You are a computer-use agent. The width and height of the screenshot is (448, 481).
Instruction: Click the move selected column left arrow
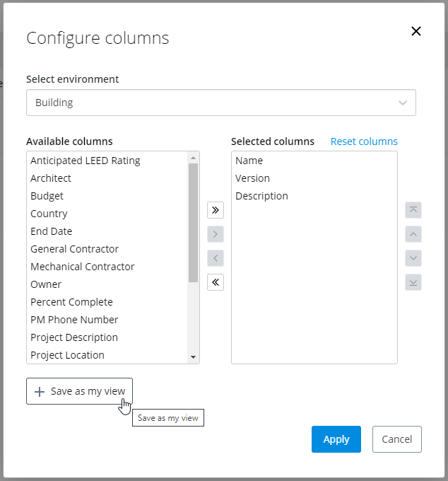(x=216, y=258)
